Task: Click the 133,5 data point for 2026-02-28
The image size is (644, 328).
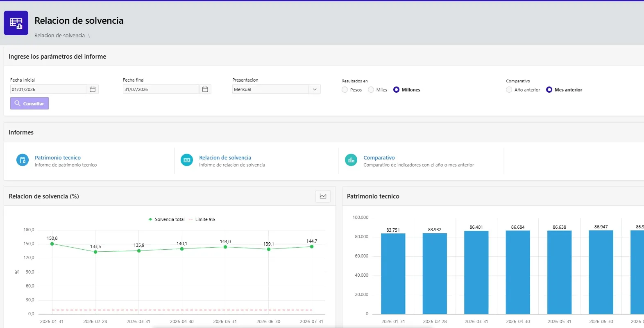Action: (95, 252)
